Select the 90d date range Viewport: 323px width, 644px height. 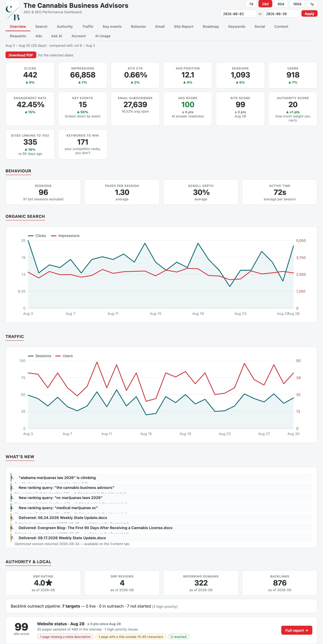[281, 4]
